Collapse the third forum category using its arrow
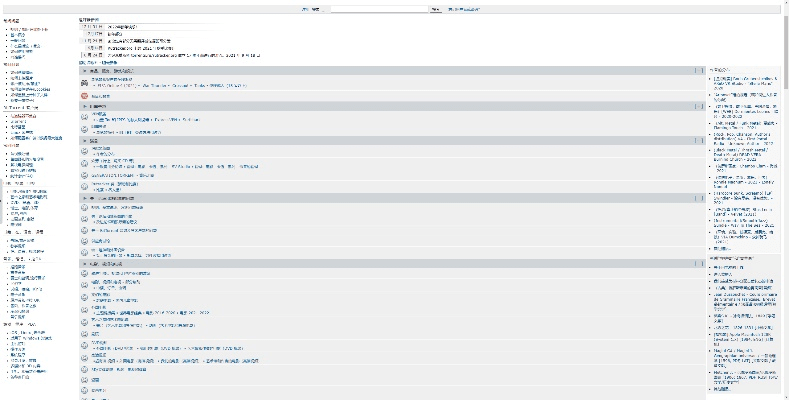Screen dimensions: 789x400 tap(84, 141)
